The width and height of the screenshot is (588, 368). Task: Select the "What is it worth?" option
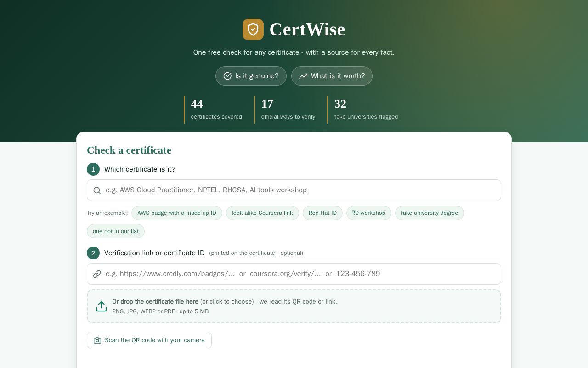click(332, 76)
